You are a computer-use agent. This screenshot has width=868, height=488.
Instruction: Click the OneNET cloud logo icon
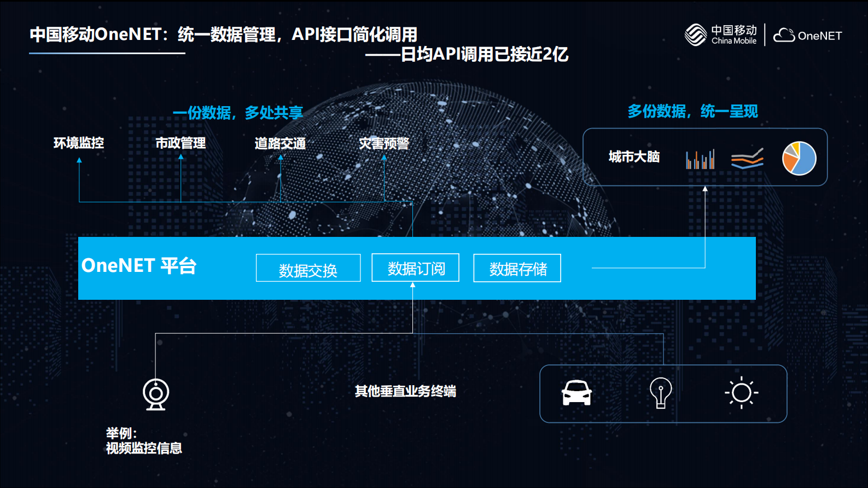[x=784, y=35]
